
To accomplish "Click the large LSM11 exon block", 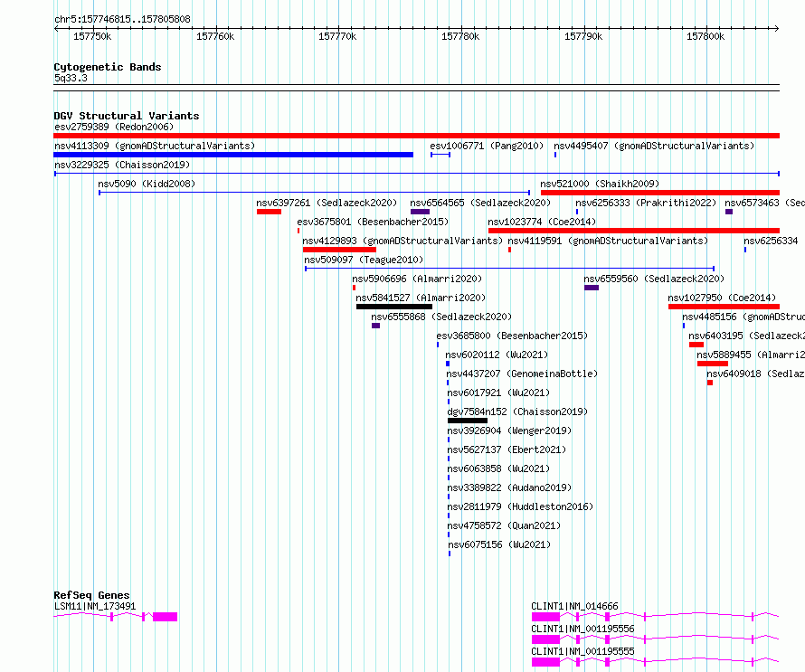I will pos(165,617).
